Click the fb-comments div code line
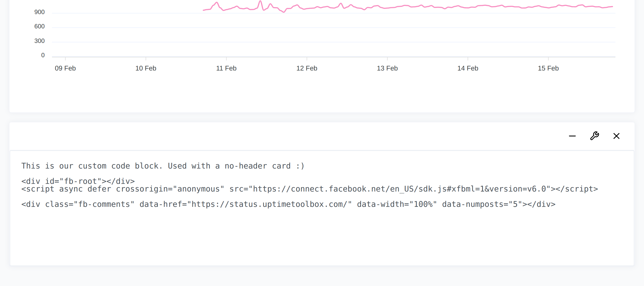This screenshot has width=644, height=286. 288,204
